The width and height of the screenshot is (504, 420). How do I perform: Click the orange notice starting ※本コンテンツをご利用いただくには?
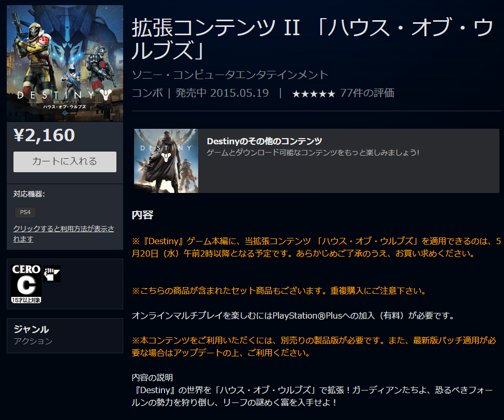pos(314,347)
